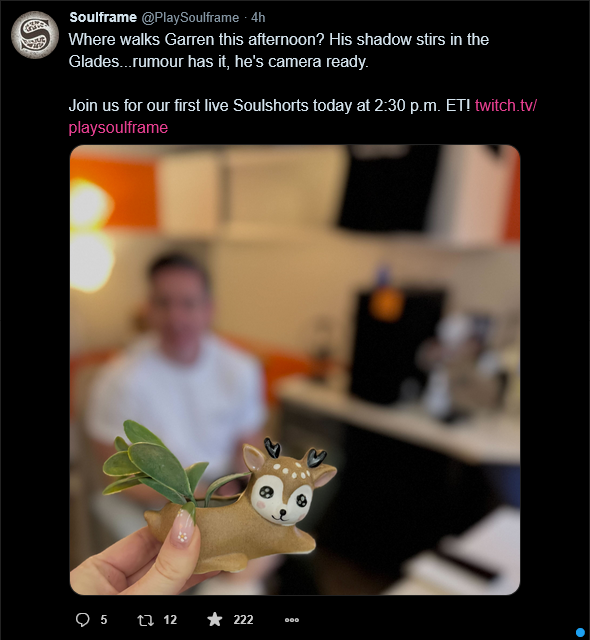Open the Soulframe profile avatar
Image resolution: width=590 pixels, height=640 pixels.
coord(35,35)
